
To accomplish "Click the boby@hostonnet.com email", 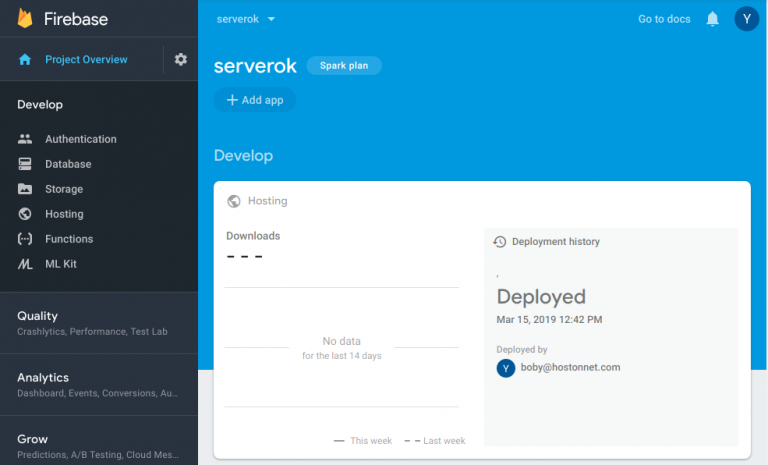I will [570, 367].
